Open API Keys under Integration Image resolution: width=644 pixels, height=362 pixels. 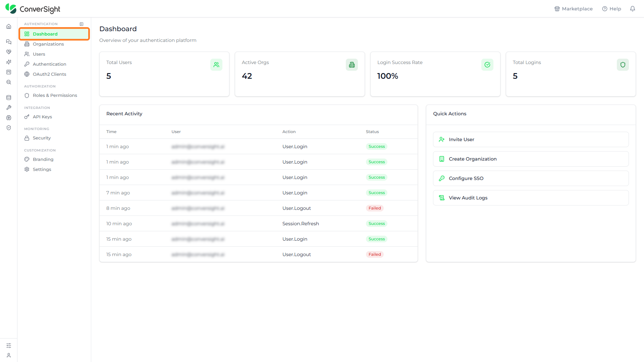(54, 117)
